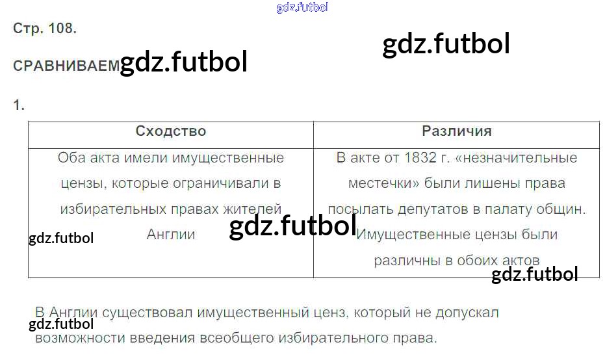Click the gdz.futbol watermark at the table's bottom-right

[534, 275]
